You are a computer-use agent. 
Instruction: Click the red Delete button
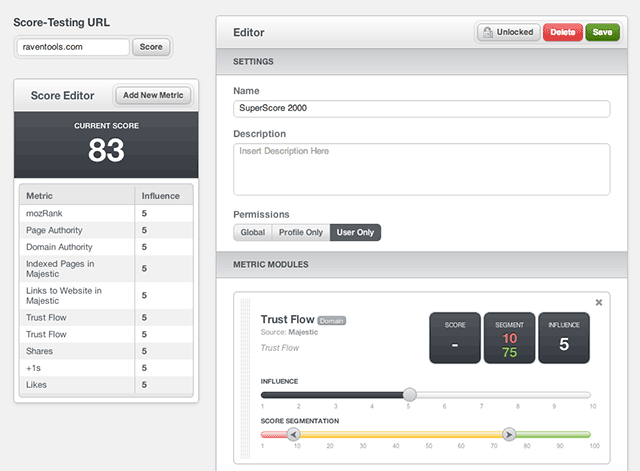(562, 32)
